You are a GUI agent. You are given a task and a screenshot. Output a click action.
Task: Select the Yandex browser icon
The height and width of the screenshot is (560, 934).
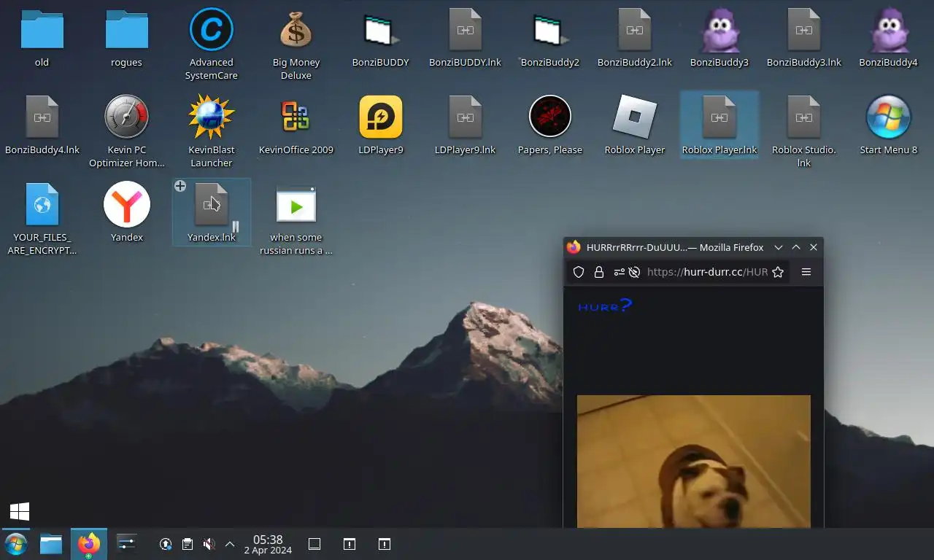pos(126,204)
